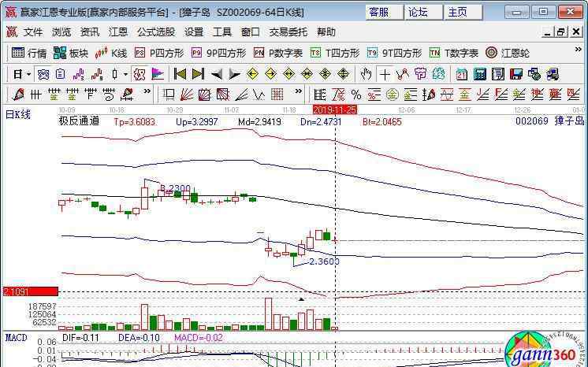Open the 文件 menu
Viewport: 588px width, 367px height.
coord(33,32)
